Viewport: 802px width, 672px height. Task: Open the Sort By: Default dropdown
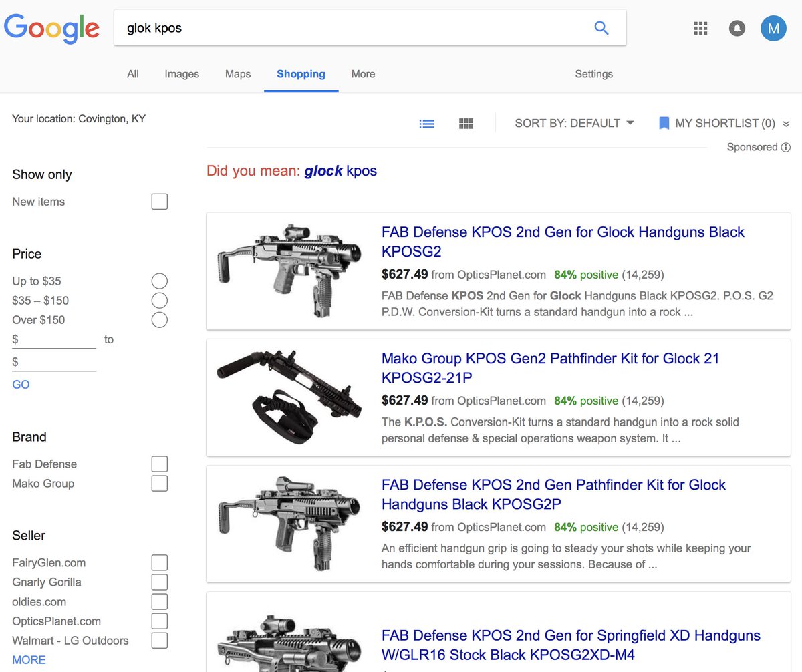pos(574,123)
